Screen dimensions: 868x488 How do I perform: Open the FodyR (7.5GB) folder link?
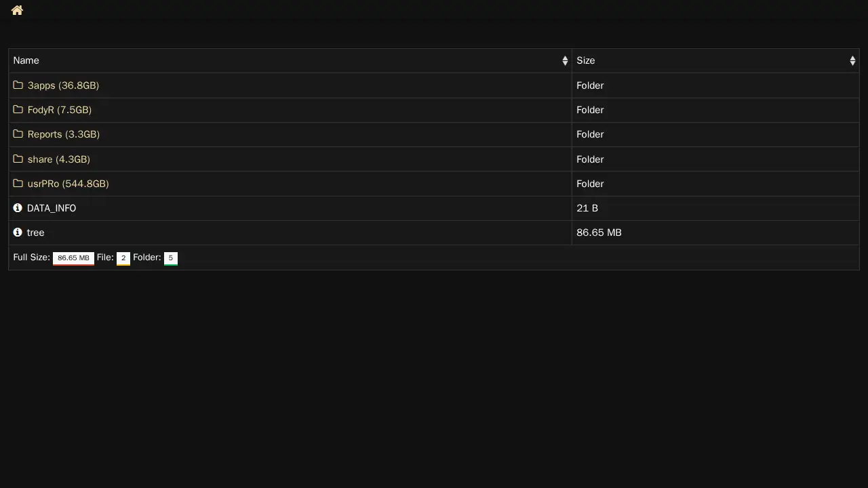tap(60, 110)
